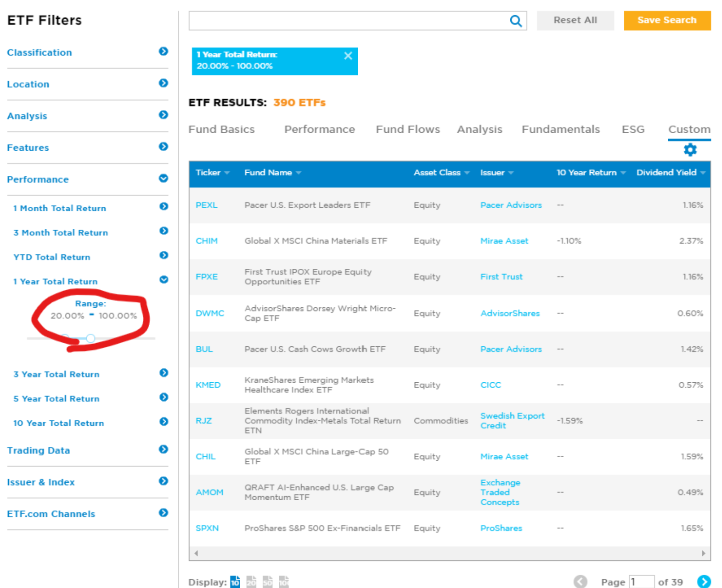Open the ProShares issuer link

pyautogui.click(x=501, y=528)
